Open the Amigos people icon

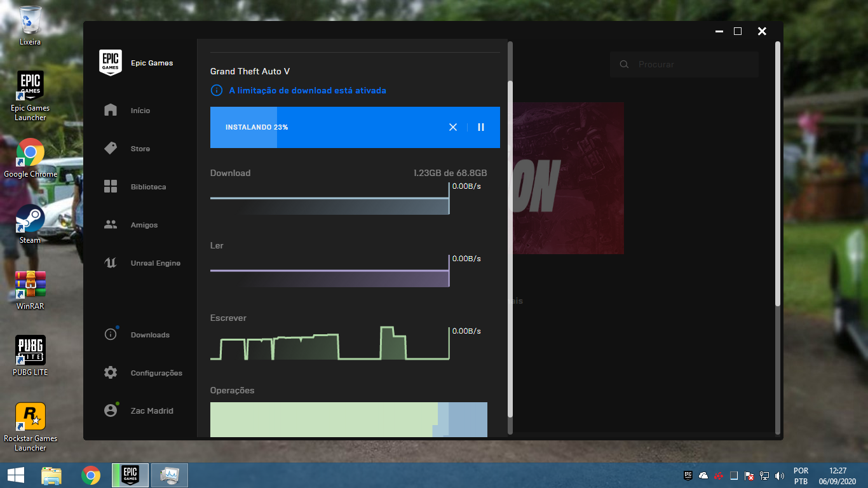111,224
